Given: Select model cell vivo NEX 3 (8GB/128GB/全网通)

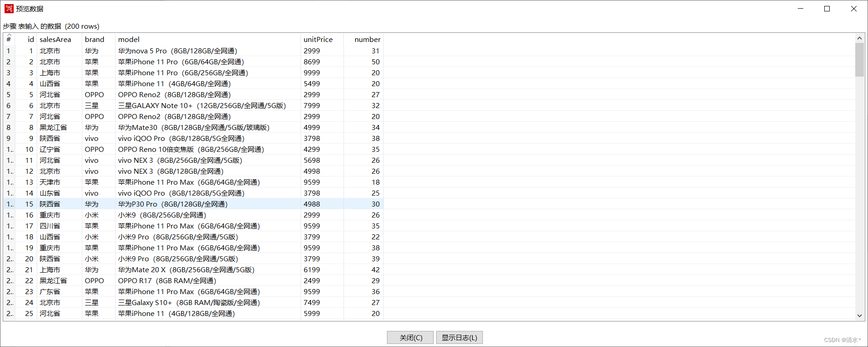Looking at the screenshot, I should (170, 171).
